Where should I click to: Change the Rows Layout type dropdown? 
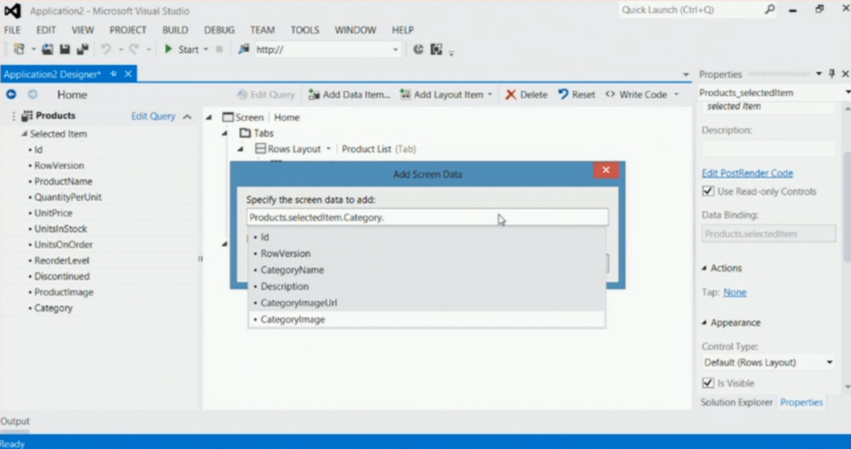click(x=328, y=149)
